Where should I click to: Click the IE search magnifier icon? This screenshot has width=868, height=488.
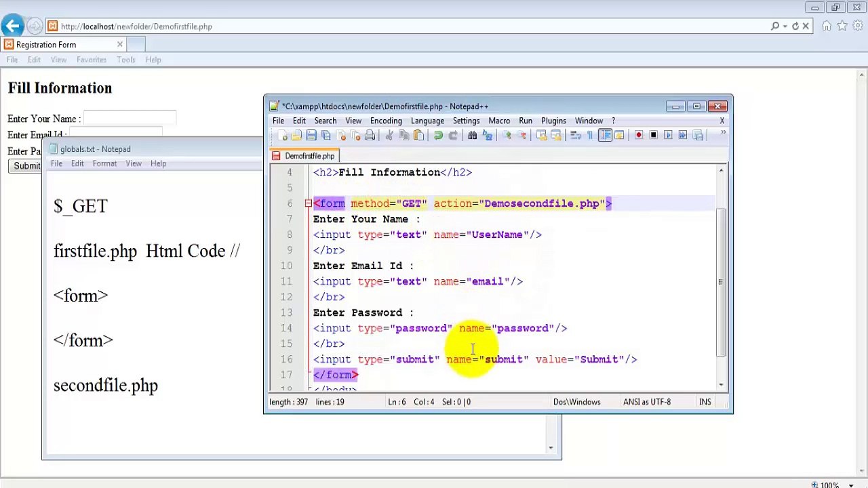click(775, 26)
